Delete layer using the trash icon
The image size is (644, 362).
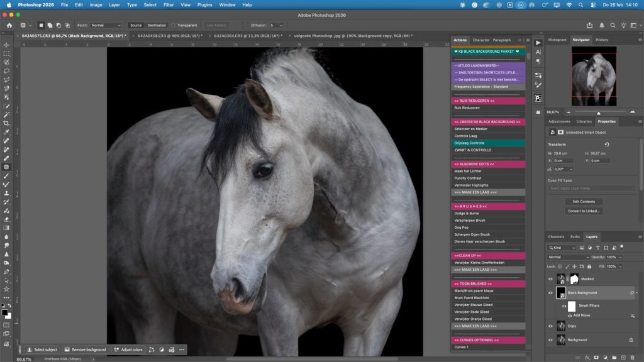(x=632, y=357)
